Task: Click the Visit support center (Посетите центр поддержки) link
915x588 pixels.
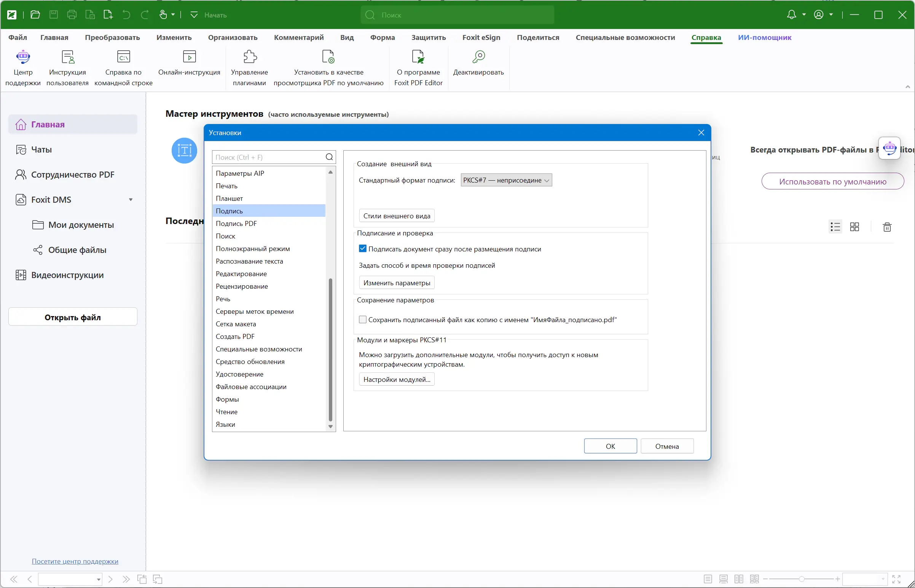Action: 75,561
